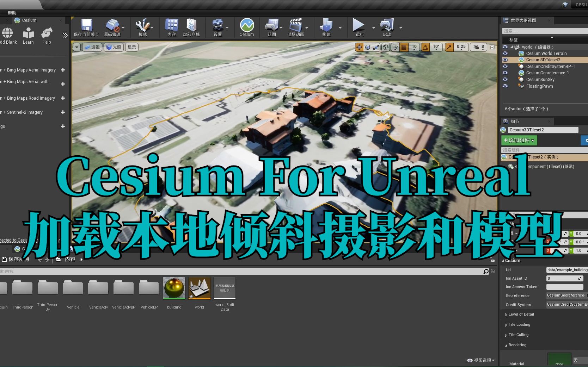Open the 透视 perspective view menu
Viewport: 588px width, 367px height.
click(92, 47)
